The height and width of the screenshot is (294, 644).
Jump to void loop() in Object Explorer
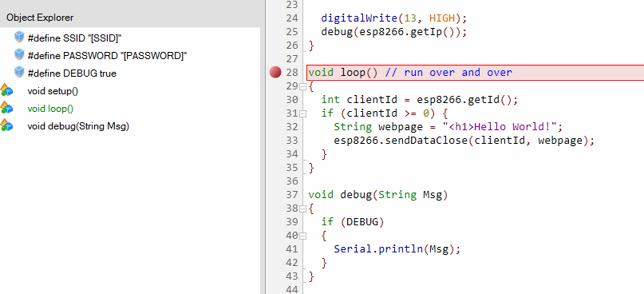(50, 109)
